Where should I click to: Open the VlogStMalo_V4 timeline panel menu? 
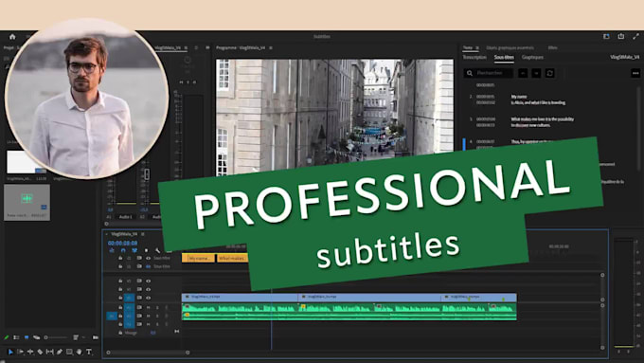143,234
